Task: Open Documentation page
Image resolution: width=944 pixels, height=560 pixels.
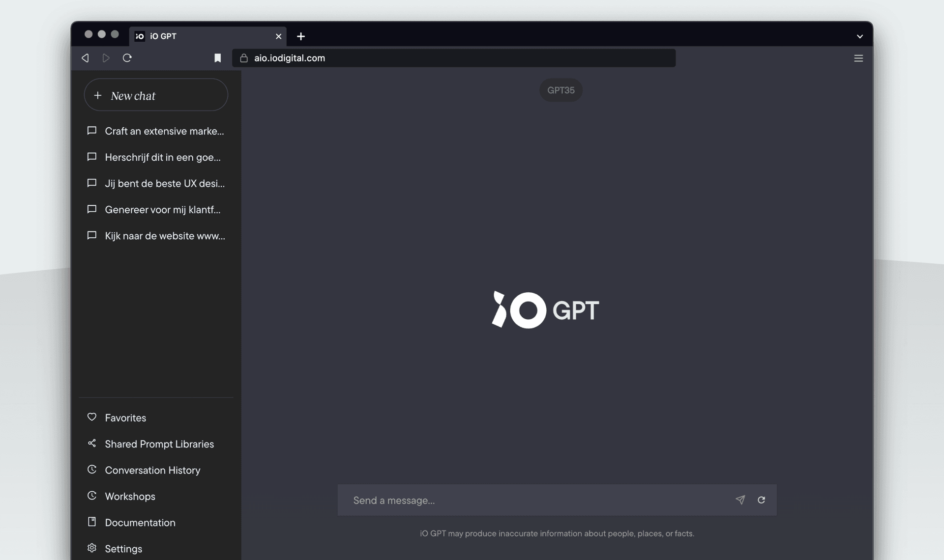Action: pos(140,523)
